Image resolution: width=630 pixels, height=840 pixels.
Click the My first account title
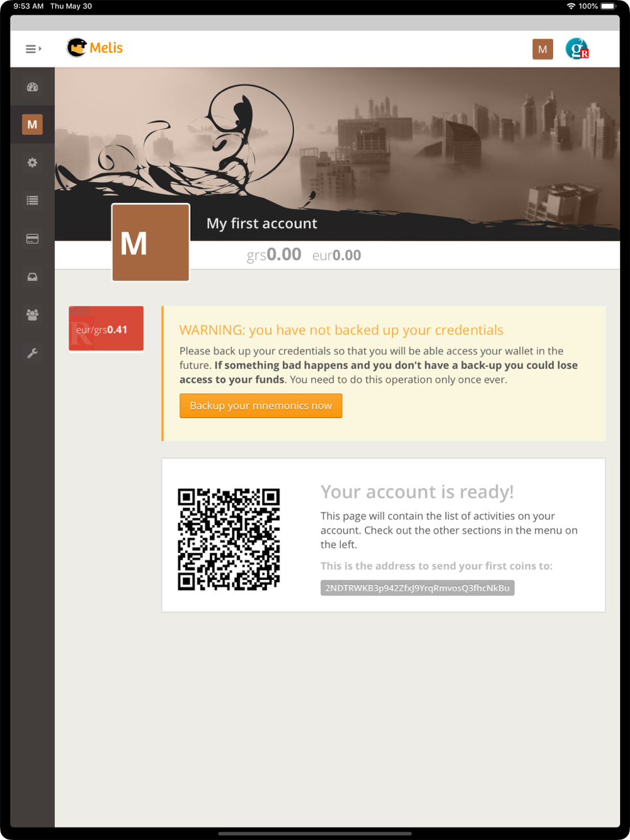pyautogui.click(x=262, y=224)
